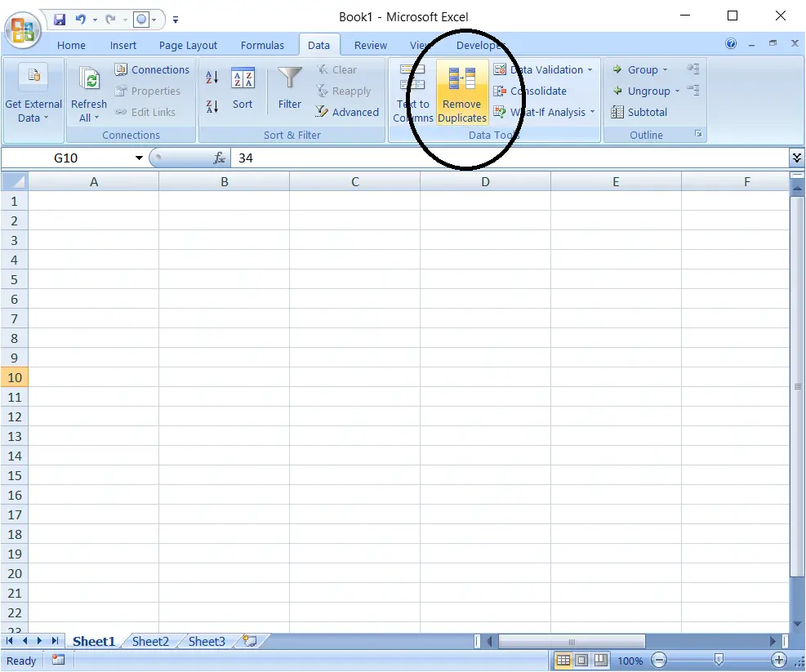Click the Advanced filter button
The height and width of the screenshot is (672, 806).
pyautogui.click(x=347, y=112)
